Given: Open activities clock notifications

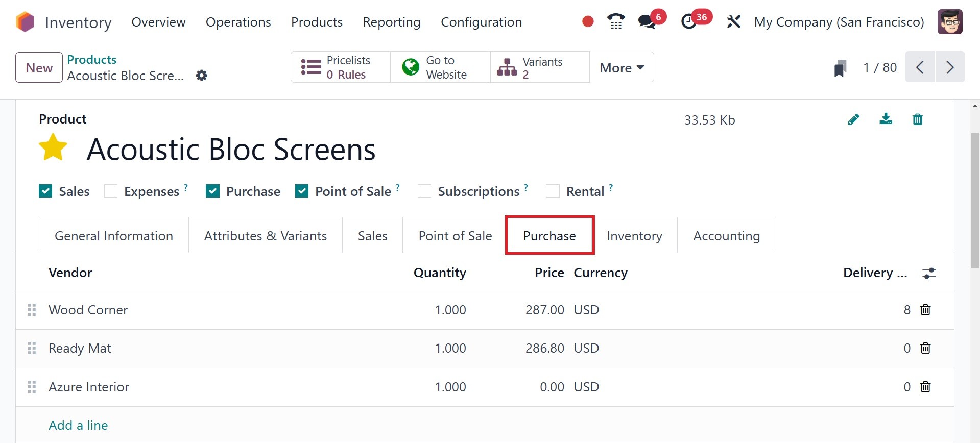Looking at the screenshot, I should coord(689,22).
